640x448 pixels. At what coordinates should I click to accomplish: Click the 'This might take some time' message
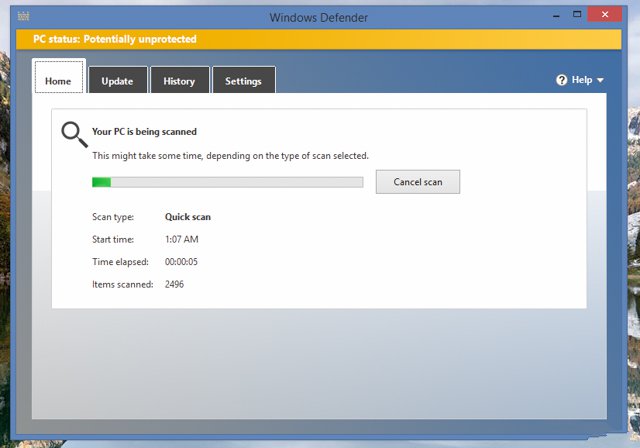pyautogui.click(x=230, y=156)
